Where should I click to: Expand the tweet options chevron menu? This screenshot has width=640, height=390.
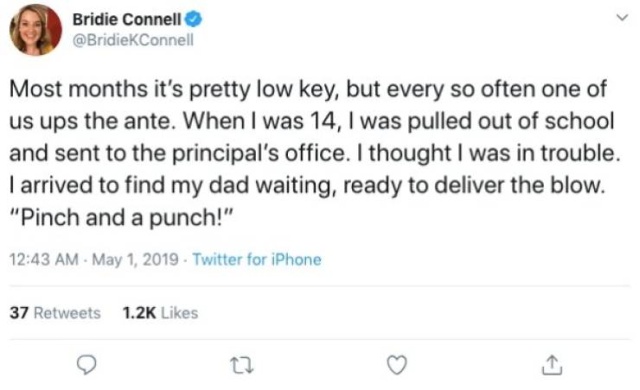pos(622,18)
